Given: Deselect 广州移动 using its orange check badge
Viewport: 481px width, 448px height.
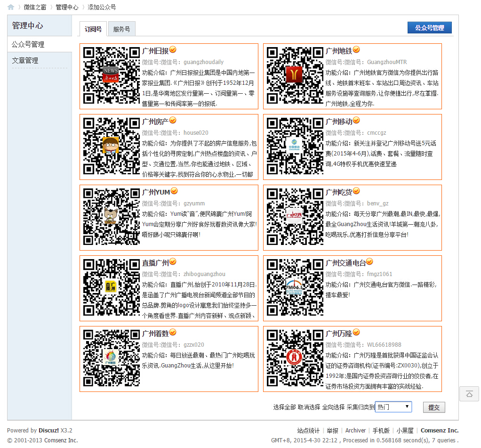Looking at the screenshot, I should click(356, 120).
